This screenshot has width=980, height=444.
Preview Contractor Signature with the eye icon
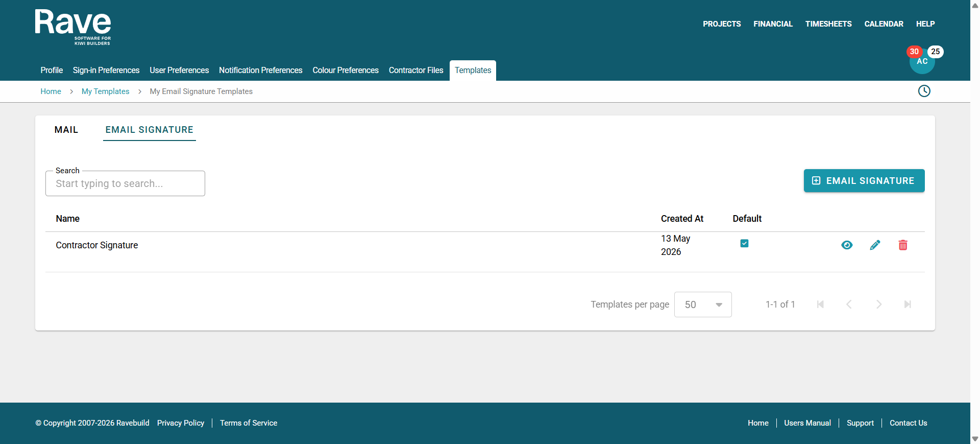[x=847, y=245]
